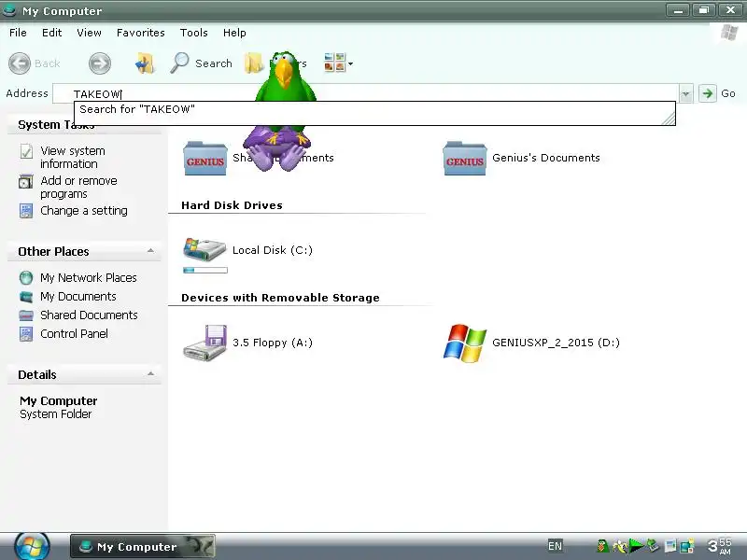Open the File menu
Image resolution: width=747 pixels, height=560 pixels.
pyautogui.click(x=18, y=33)
